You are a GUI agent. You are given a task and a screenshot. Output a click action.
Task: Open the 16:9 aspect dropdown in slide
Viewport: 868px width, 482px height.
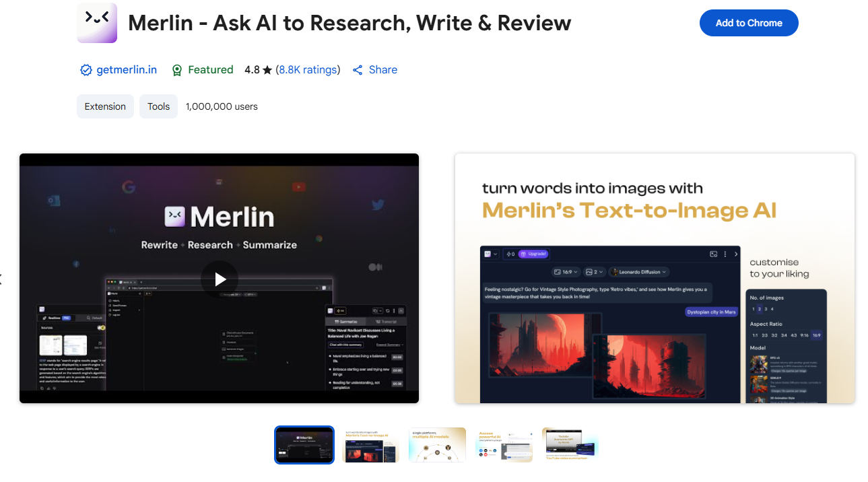tap(566, 272)
